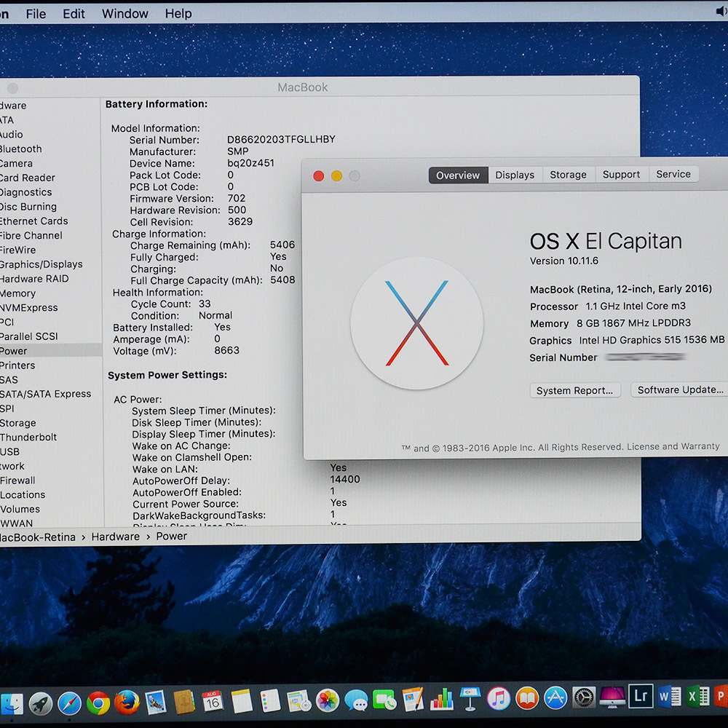Open Launchpad rocket icon in Dock
Viewport: 728px width, 728px height.
[41, 704]
